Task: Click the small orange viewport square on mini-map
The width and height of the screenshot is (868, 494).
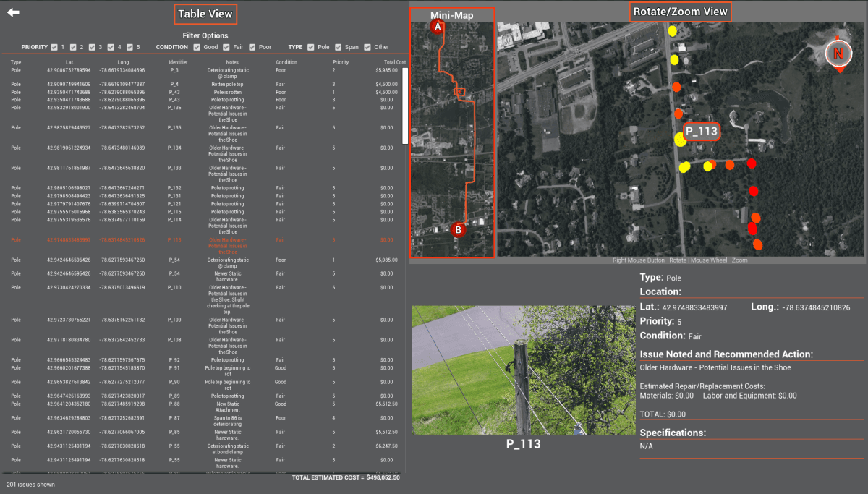Action: click(x=458, y=92)
